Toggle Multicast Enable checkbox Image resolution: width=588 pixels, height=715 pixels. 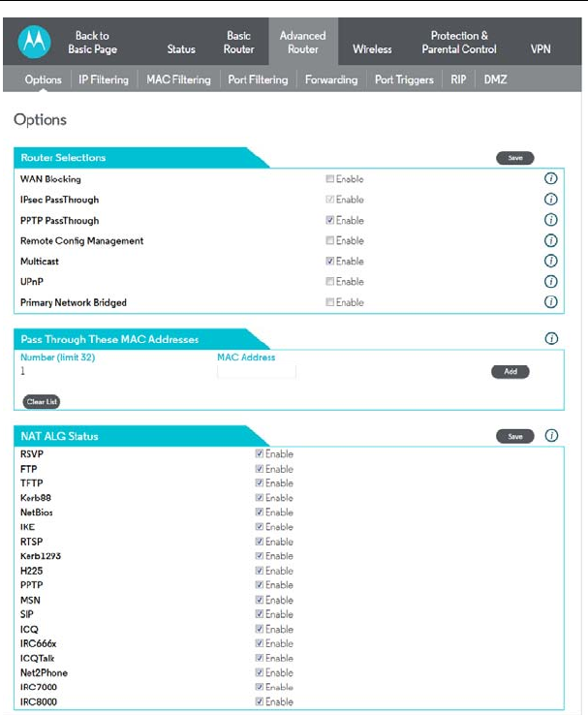coord(329,261)
